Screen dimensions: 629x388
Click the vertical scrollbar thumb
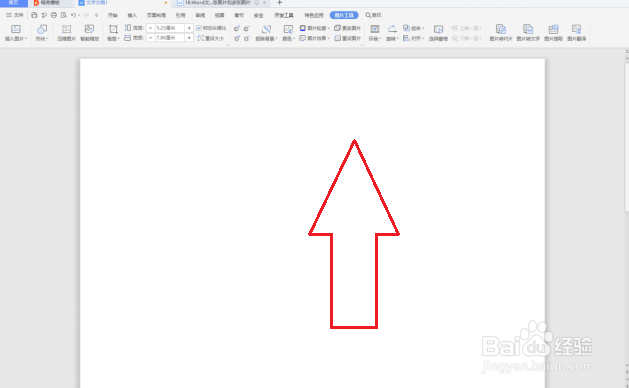point(627,137)
